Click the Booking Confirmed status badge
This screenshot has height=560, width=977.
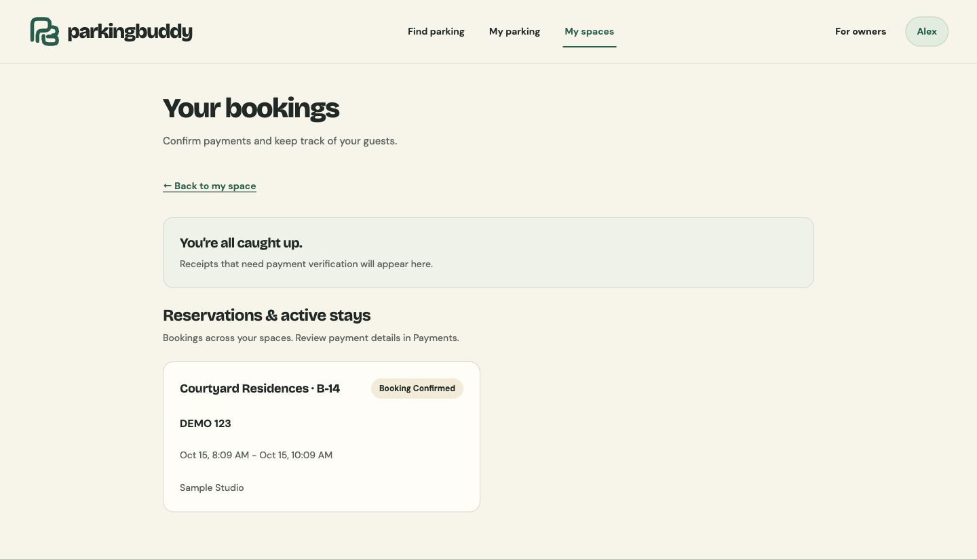pyautogui.click(x=417, y=388)
